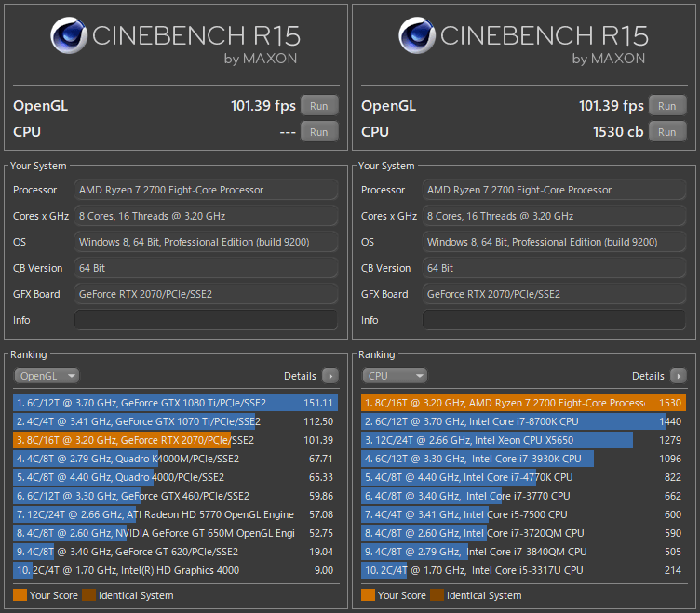
Task: Select Quadro 4000/PCIe/SSE2 ranking row
Action: click(x=175, y=477)
